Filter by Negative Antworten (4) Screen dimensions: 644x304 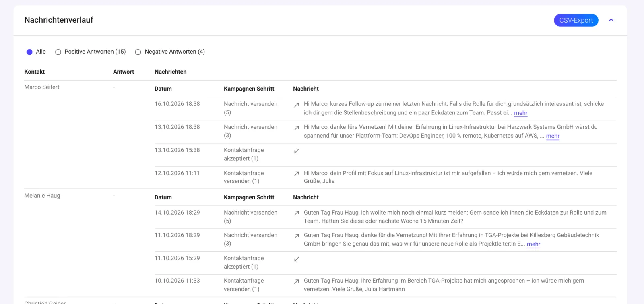tap(138, 52)
